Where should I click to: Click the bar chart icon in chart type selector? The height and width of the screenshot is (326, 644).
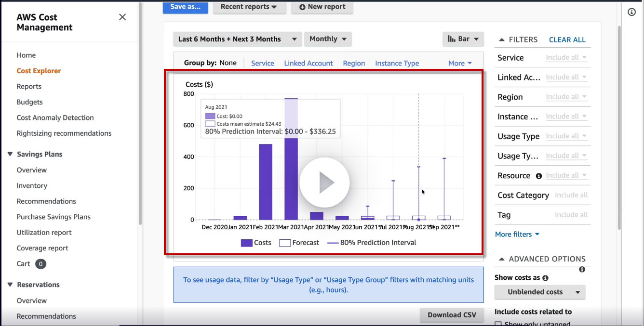[x=452, y=39]
